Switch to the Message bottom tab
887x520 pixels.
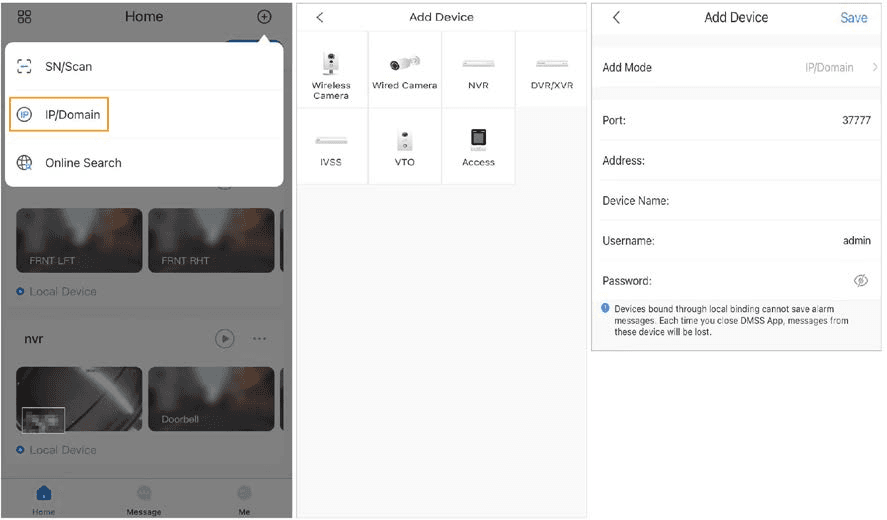click(x=144, y=500)
